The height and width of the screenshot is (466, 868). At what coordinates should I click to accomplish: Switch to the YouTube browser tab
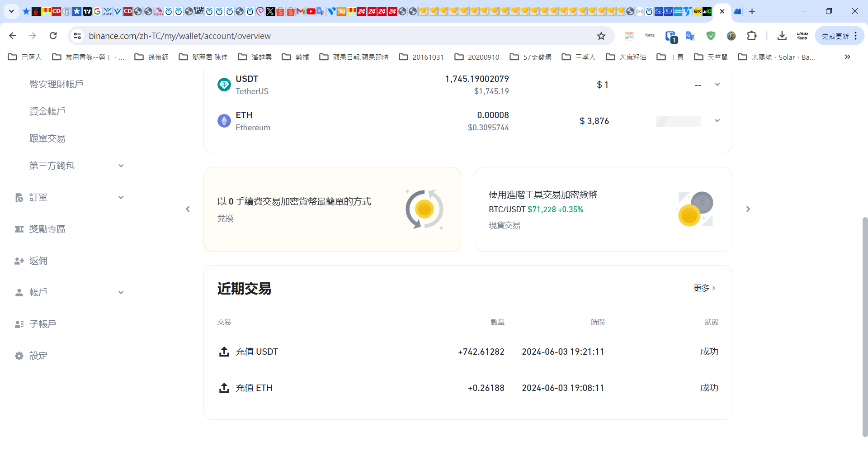tap(311, 11)
